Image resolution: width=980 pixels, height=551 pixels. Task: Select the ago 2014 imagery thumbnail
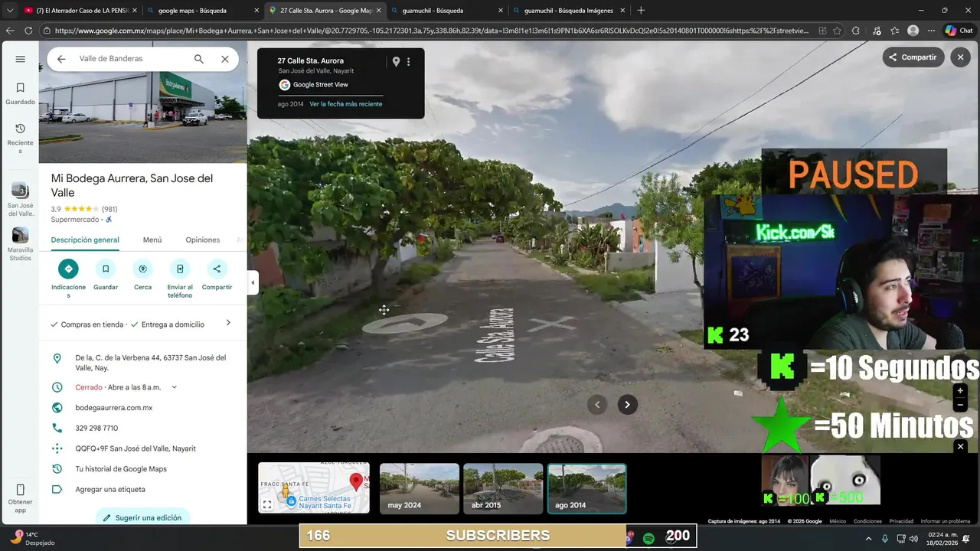click(586, 488)
